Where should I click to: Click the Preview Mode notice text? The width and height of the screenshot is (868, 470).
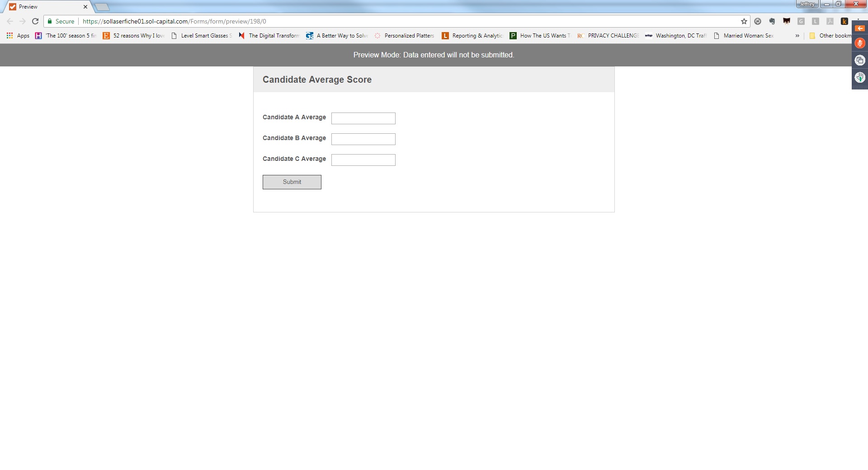434,55
